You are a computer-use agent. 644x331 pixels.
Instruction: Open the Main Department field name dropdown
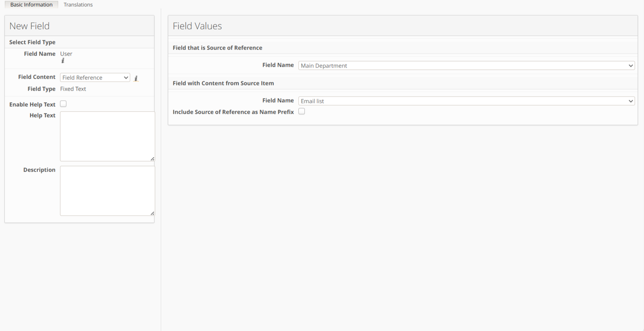click(x=466, y=65)
